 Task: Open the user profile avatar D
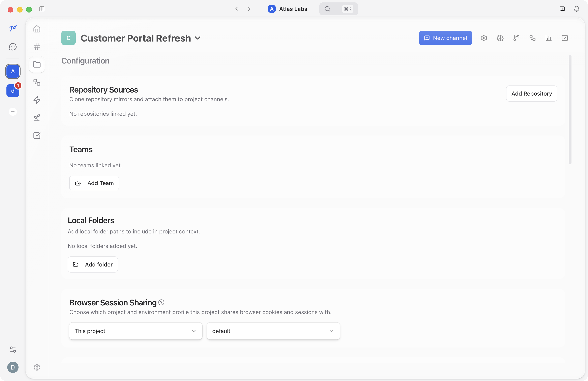coord(13,367)
